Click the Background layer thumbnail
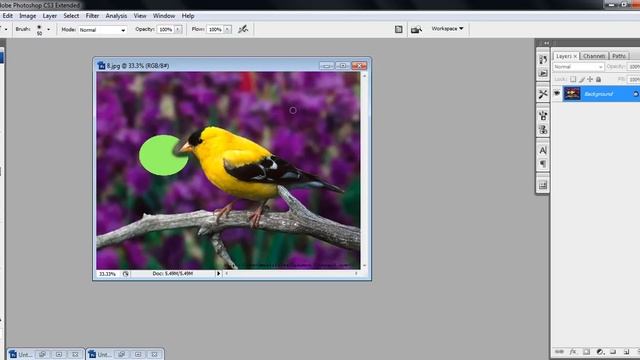Viewport: 640px width, 360px height. click(572, 94)
